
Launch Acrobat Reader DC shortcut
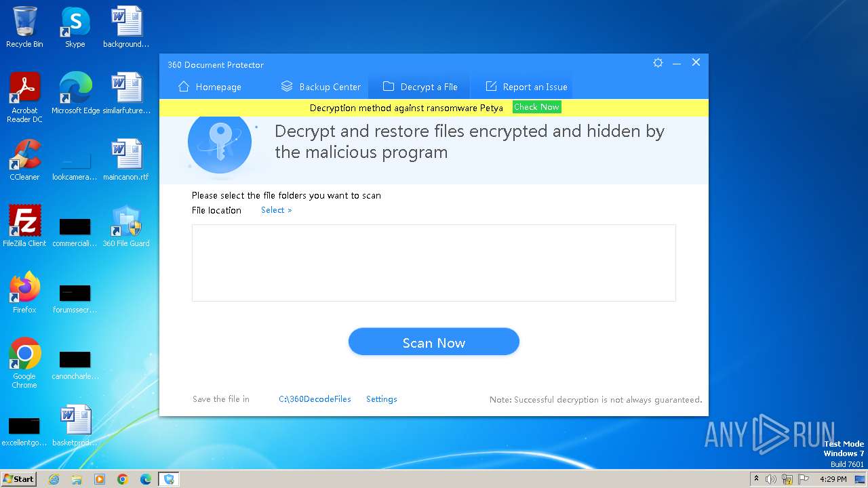[x=24, y=98]
